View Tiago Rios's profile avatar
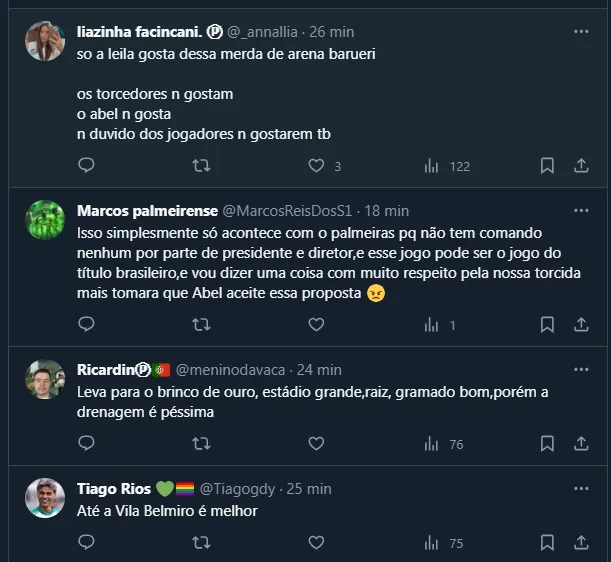This screenshot has height=562, width=611. [x=45, y=498]
